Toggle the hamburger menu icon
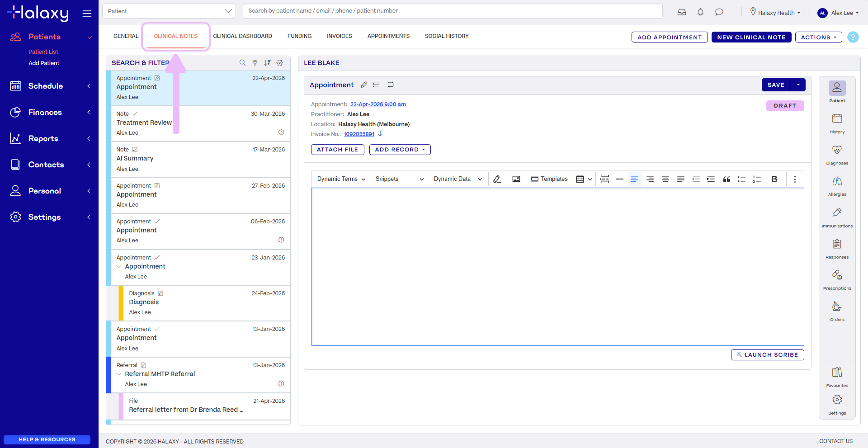 [87, 14]
